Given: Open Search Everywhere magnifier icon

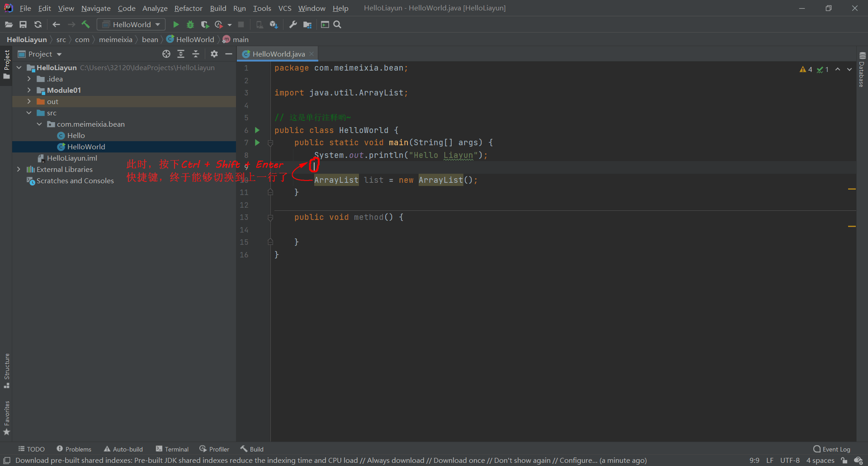Looking at the screenshot, I should (x=337, y=24).
